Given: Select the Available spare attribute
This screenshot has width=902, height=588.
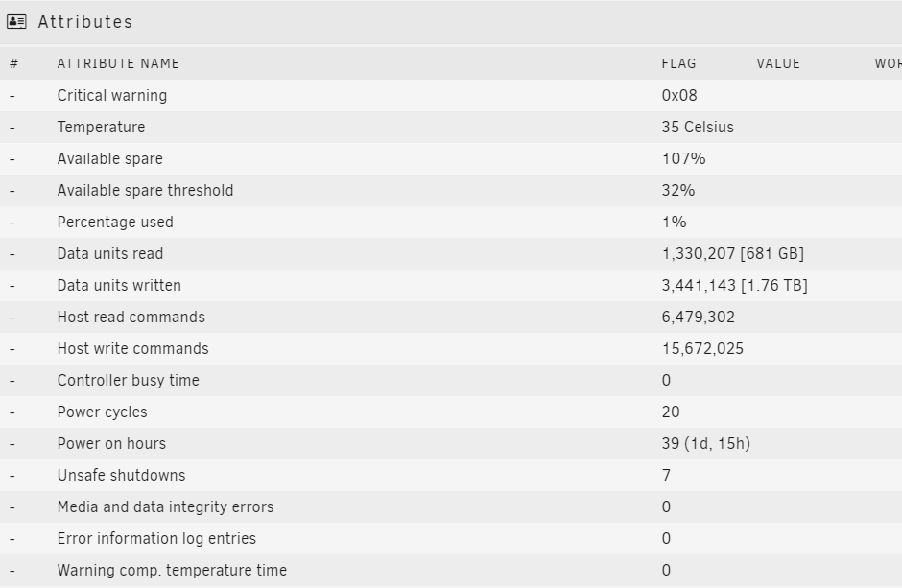Looking at the screenshot, I should [110, 158].
